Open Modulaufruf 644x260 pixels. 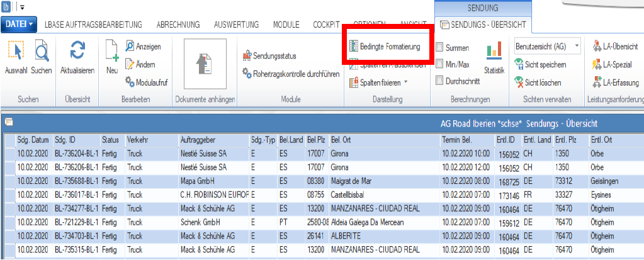(x=147, y=82)
